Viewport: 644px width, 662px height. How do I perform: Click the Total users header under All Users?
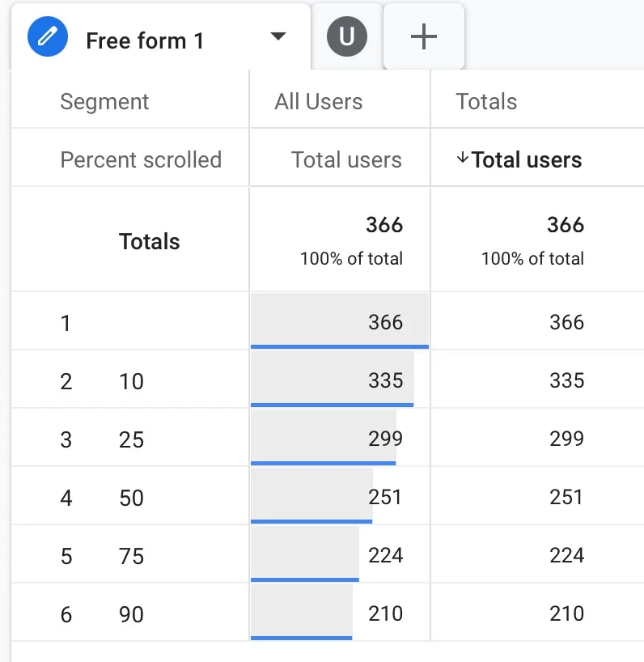pyautogui.click(x=346, y=159)
